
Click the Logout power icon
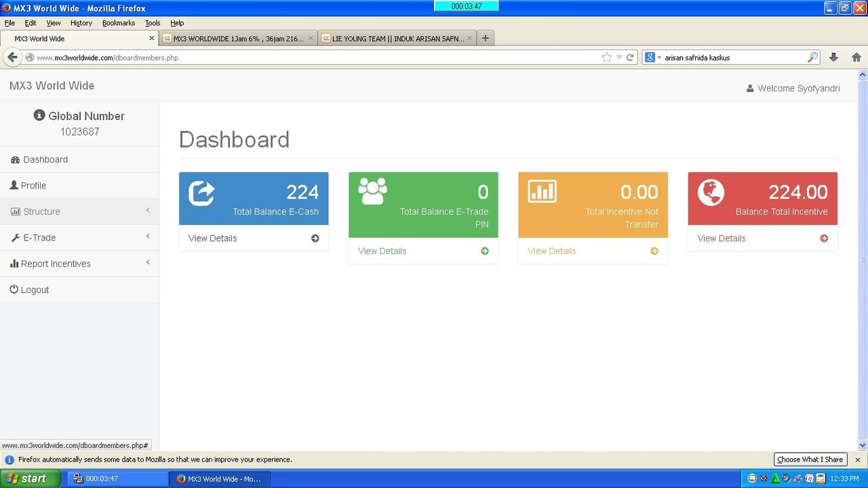(14, 289)
